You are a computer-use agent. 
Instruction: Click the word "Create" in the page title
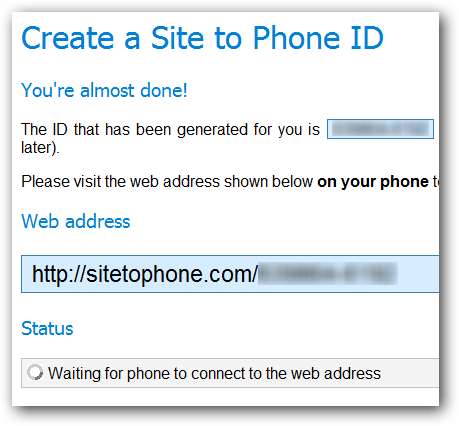click(68, 38)
